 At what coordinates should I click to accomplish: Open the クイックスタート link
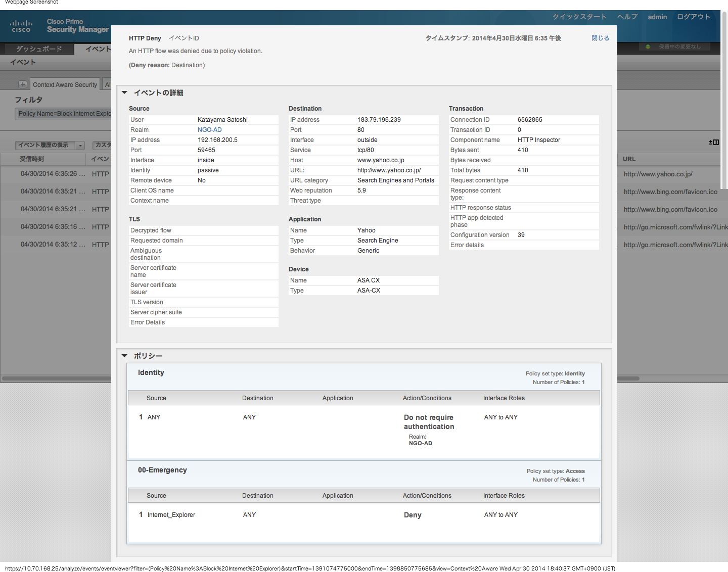(579, 17)
